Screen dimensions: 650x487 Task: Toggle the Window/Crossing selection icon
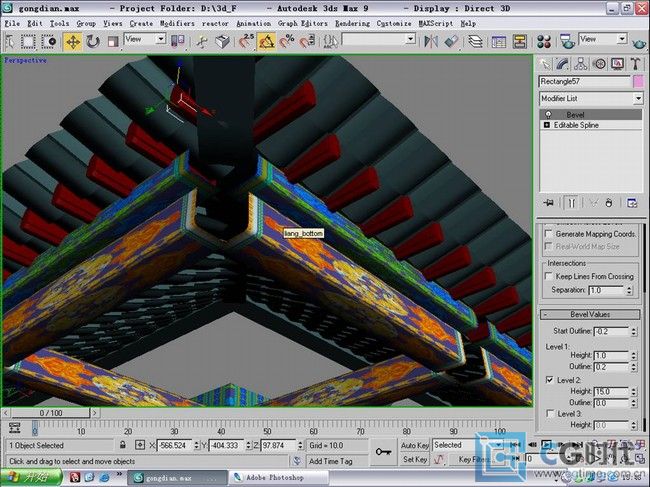click(49, 41)
